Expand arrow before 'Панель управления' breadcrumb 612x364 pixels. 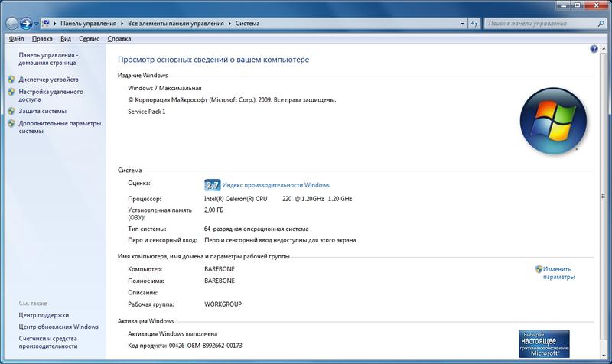point(55,24)
